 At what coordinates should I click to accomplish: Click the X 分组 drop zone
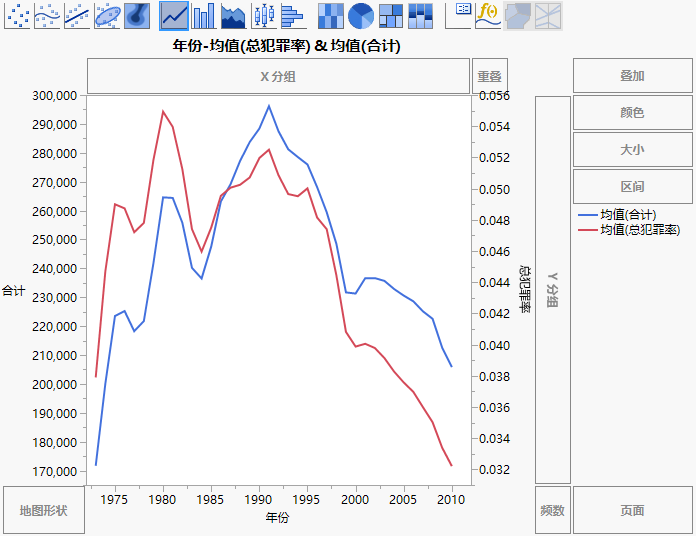coord(277,76)
